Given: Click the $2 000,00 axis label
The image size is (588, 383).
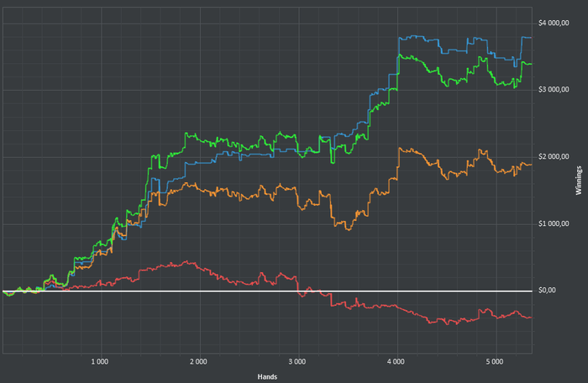Looking at the screenshot, I should (x=554, y=157).
